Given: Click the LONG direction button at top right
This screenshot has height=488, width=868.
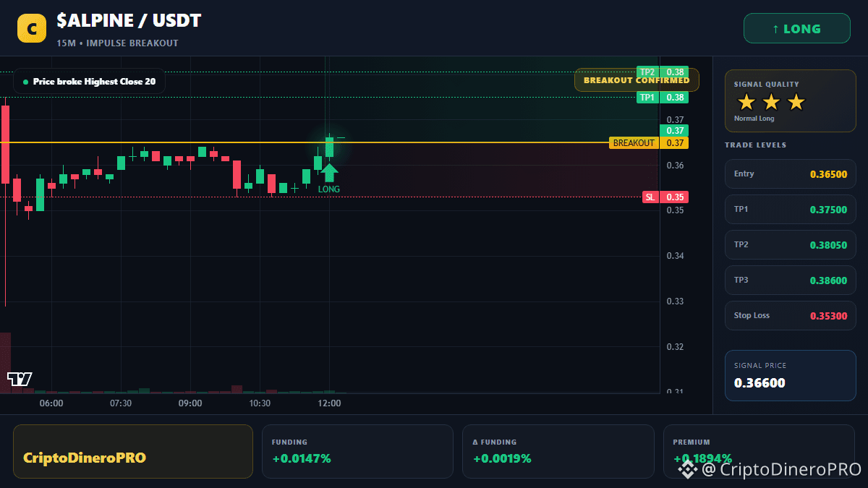Looking at the screenshot, I should (796, 29).
